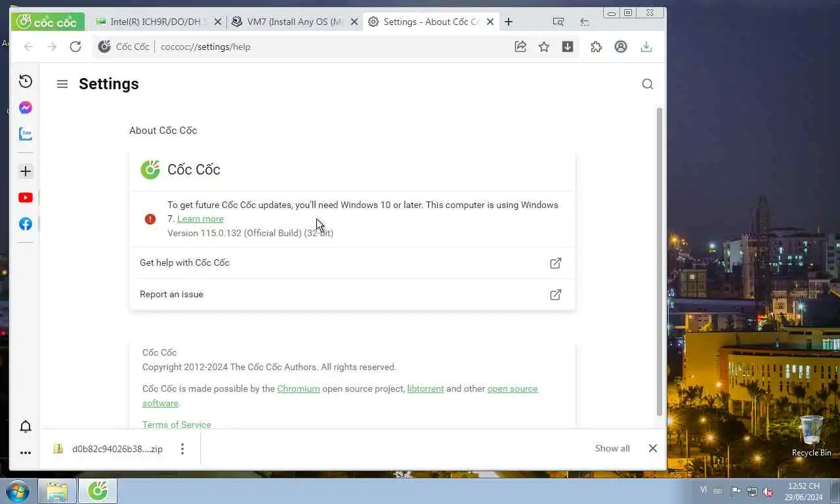
Task: Open Facebook from the sidebar
Action: click(x=26, y=224)
